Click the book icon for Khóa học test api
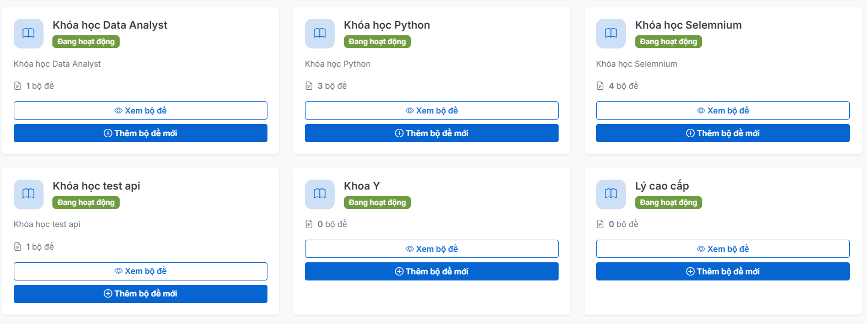 [x=29, y=194]
